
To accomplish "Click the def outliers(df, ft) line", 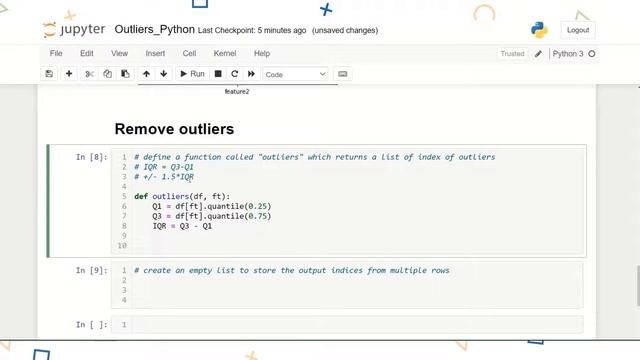I will [x=182, y=196].
